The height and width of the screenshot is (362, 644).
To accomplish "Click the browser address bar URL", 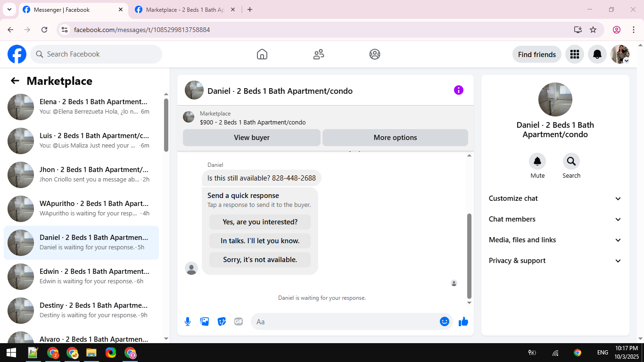I will (x=142, y=30).
